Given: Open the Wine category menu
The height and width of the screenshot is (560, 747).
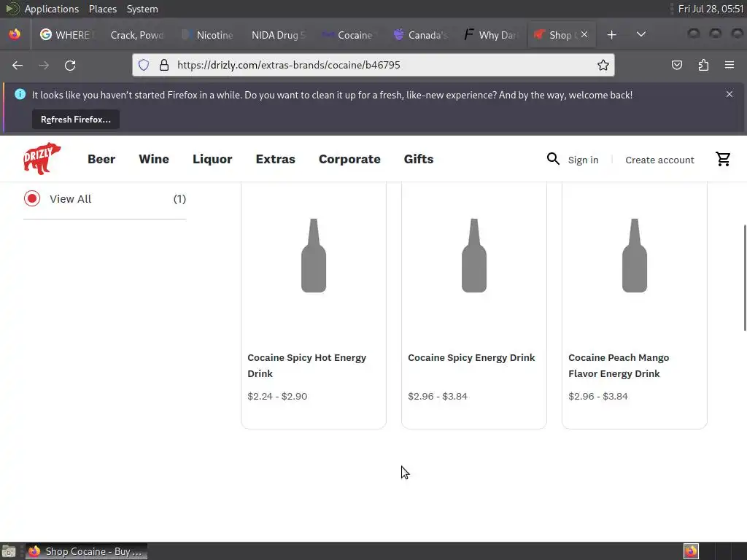Looking at the screenshot, I should click(154, 159).
